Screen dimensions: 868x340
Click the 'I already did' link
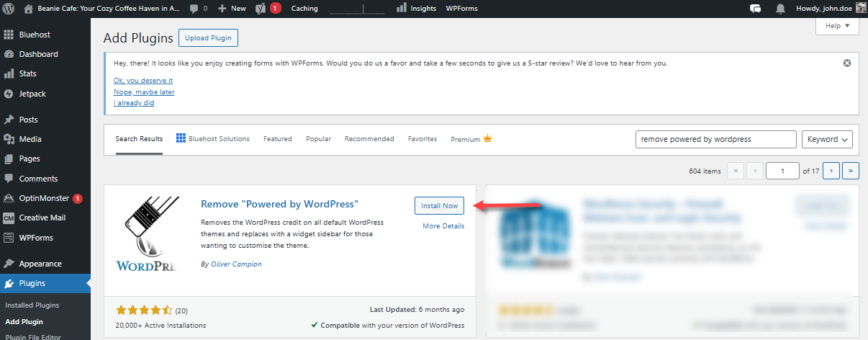(x=134, y=103)
